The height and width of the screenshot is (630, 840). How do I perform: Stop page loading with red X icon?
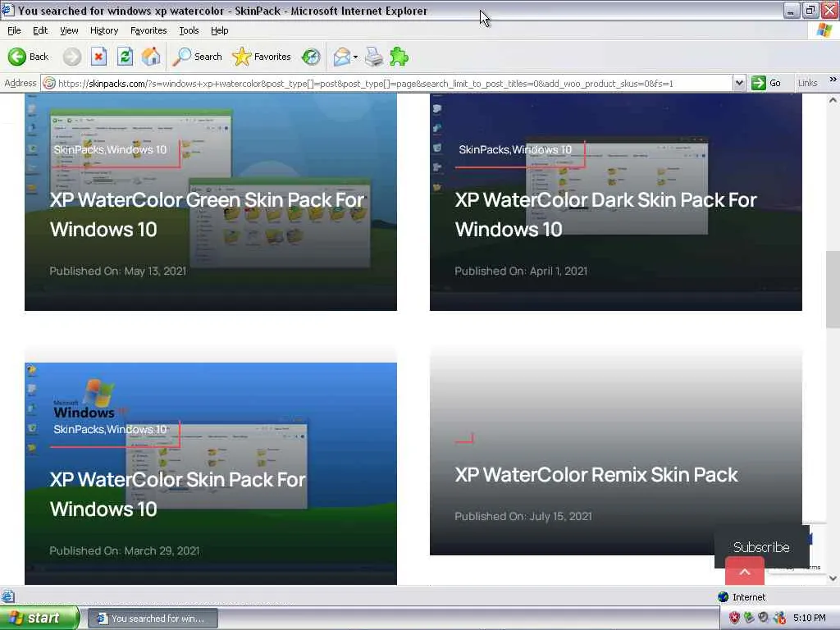click(98, 57)
